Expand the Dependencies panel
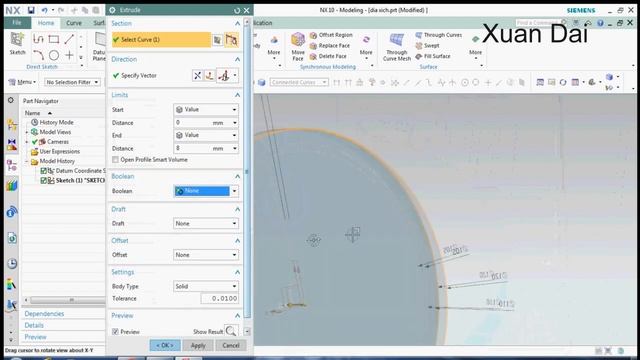This screenshot has width=640, height=360. 44,314
